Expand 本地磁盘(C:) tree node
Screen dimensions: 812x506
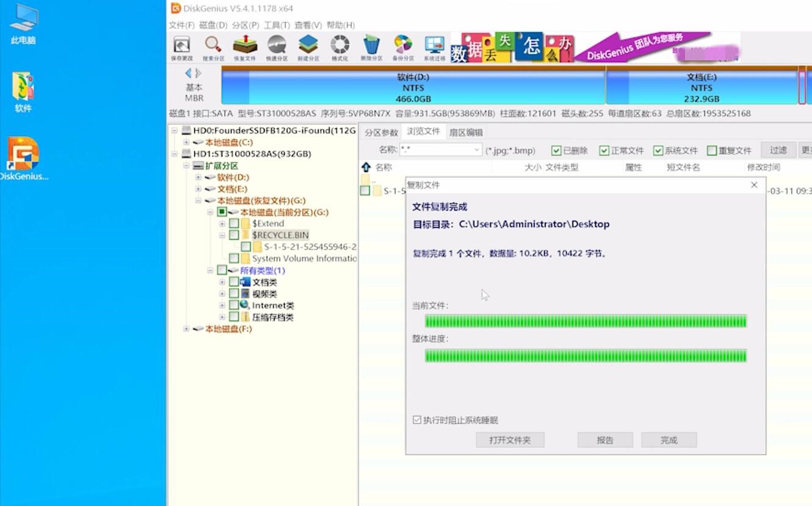coord(186,142)
